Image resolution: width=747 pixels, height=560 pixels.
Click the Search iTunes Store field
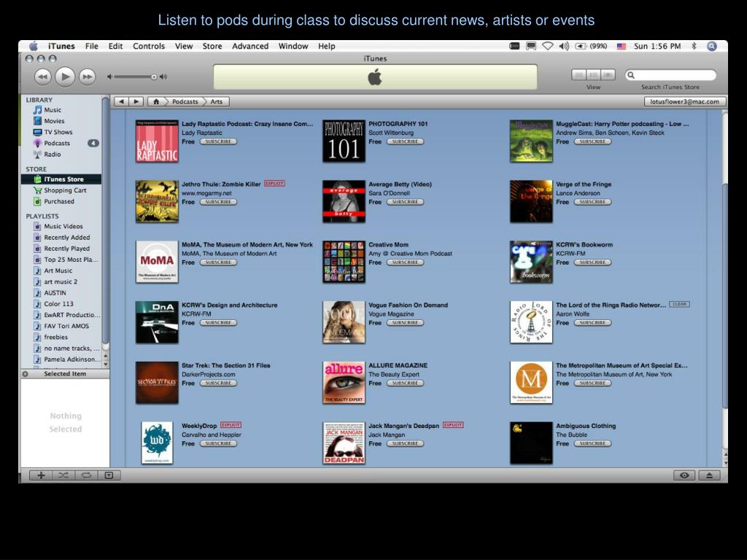[x=670, y=75]
